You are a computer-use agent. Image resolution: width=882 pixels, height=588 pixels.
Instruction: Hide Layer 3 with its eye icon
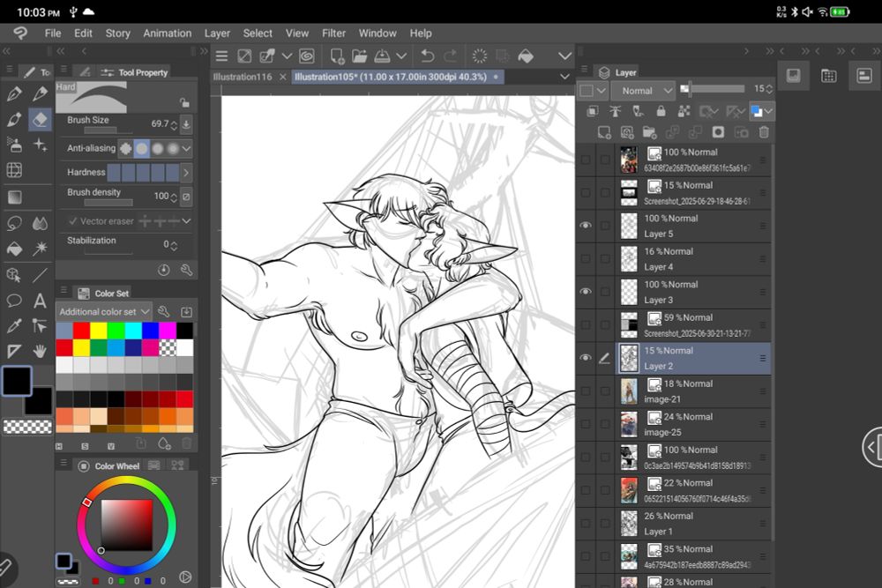[x=586, y=292]
